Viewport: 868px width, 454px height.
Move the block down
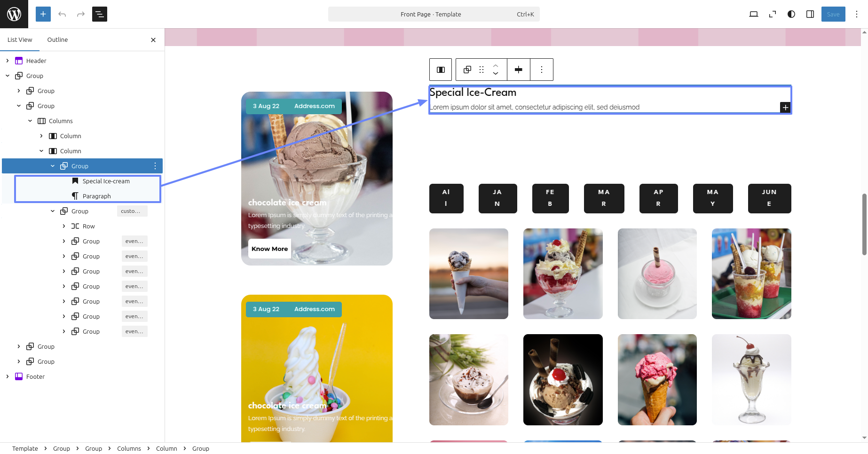496,73
